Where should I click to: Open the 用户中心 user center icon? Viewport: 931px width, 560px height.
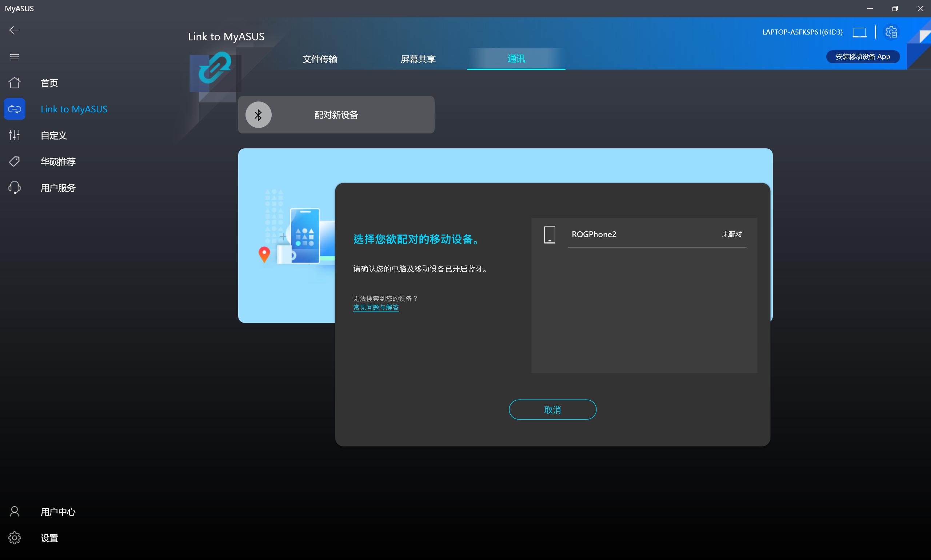click(x=15, y=511)
